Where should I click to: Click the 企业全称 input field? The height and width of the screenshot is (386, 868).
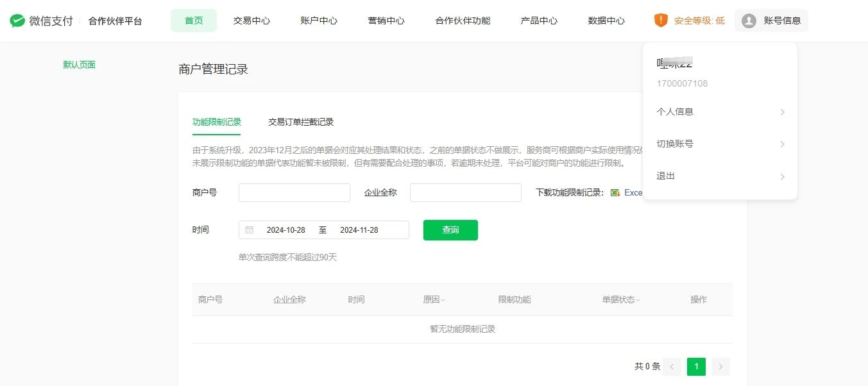(x=466, y=192)
